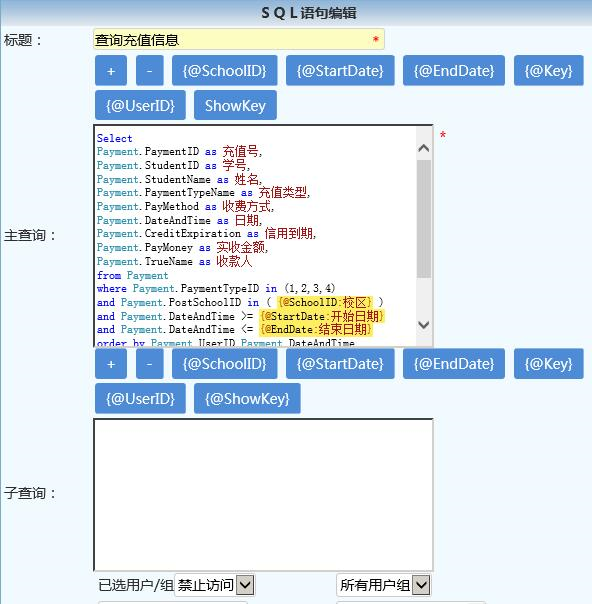Click the main query scrollbar down arrow
This screenshot has height=604, width=592.
[x=424, y=325]
